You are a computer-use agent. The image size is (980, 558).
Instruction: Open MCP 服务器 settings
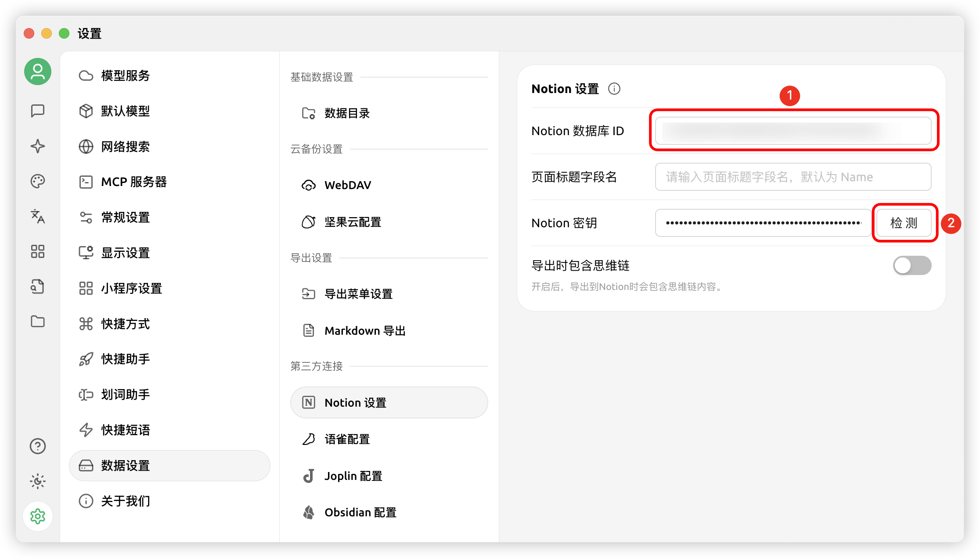(x=133, y=182)
